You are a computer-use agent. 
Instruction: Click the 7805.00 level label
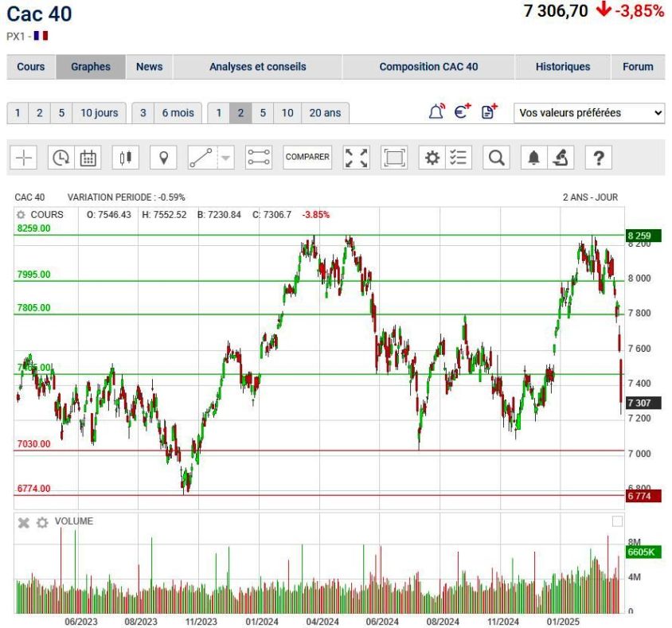point(34,307)
